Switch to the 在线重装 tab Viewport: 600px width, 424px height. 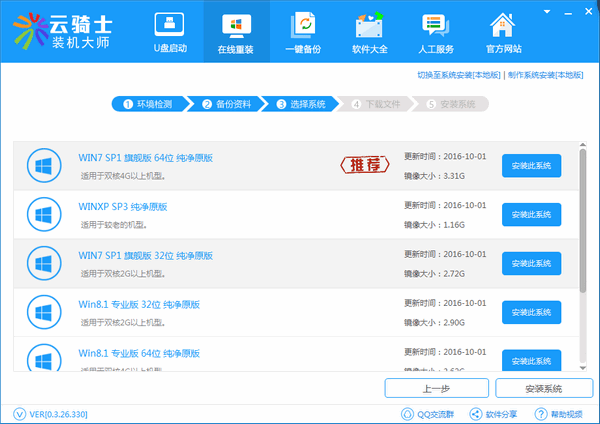(x=235, y=30)
